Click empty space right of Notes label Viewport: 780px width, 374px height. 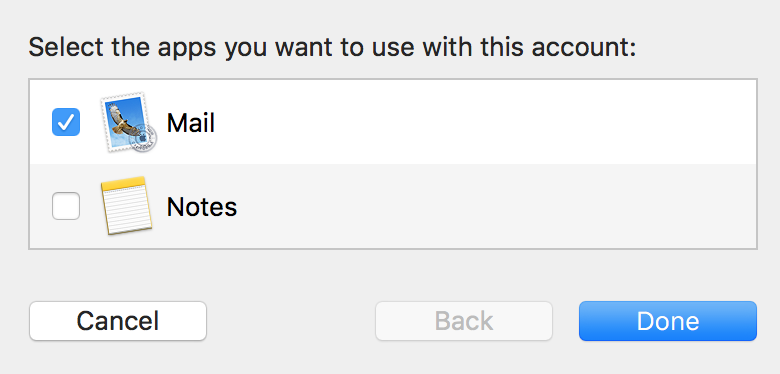coord(497,206)
